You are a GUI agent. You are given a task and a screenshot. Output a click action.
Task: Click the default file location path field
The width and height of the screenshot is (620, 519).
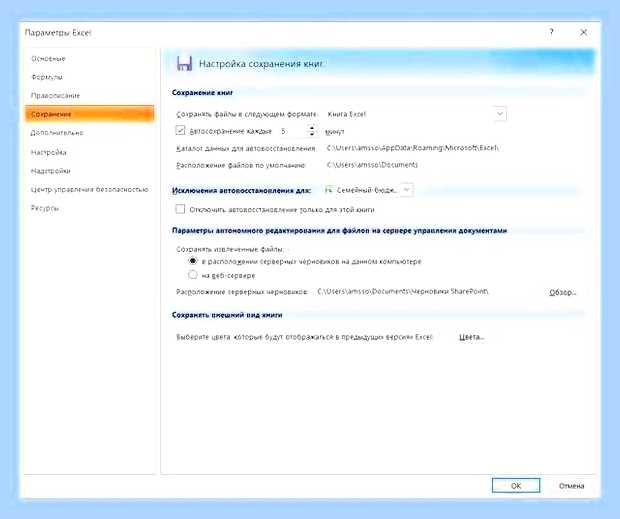[x=372, y=164]
